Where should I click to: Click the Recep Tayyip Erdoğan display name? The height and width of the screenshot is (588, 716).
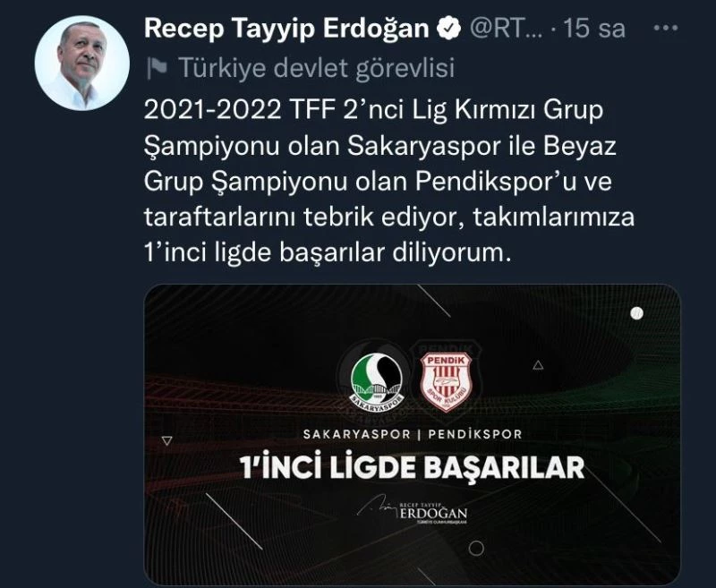pyautogui.click(x=286, y=29)
